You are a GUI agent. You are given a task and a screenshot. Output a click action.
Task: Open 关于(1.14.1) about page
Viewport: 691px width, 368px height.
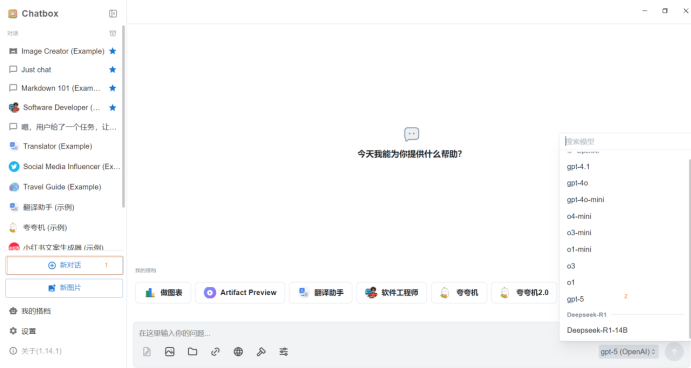point(36,351)
